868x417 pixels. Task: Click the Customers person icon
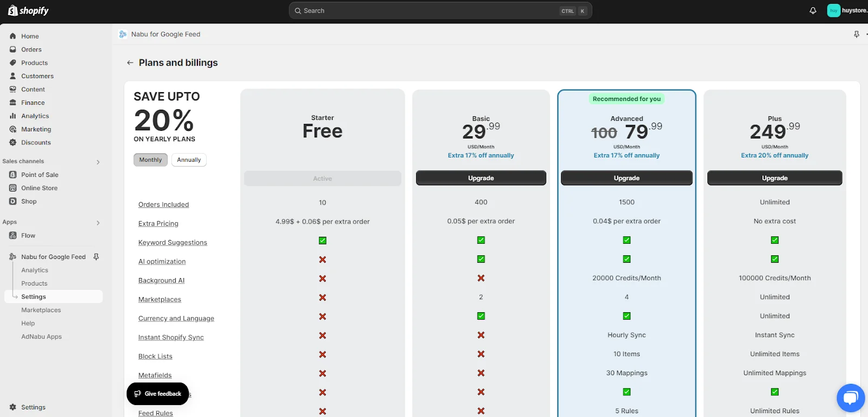click(13, 76)
